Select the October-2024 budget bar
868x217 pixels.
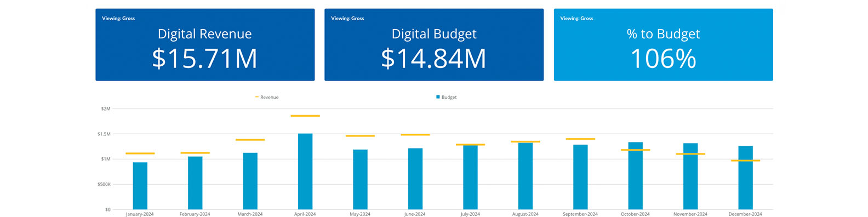pyautogui.click(x=636, y=176)
